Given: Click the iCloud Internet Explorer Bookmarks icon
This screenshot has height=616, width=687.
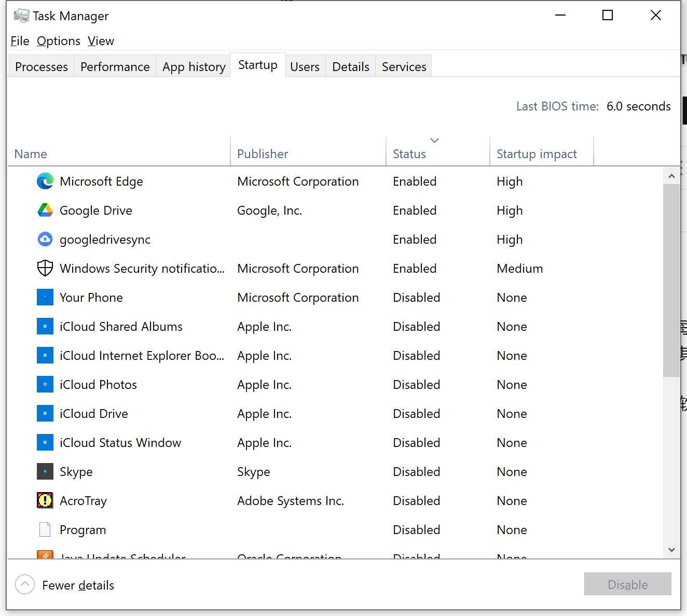Looking at the screenshot, I should pyautogui.click(x=45, y=355).
